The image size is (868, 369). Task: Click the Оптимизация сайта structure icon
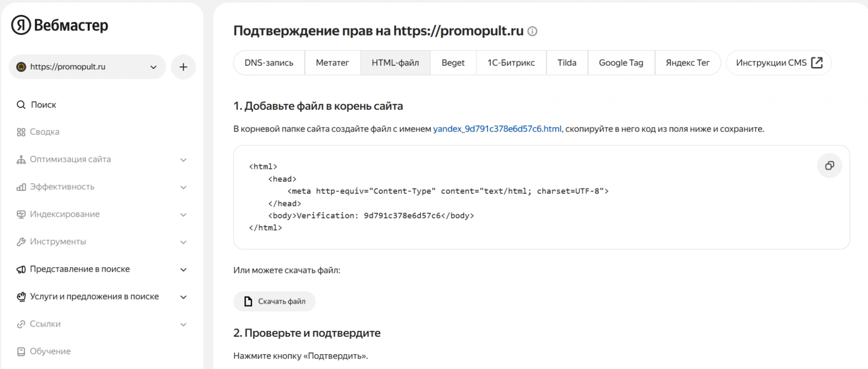21,159
